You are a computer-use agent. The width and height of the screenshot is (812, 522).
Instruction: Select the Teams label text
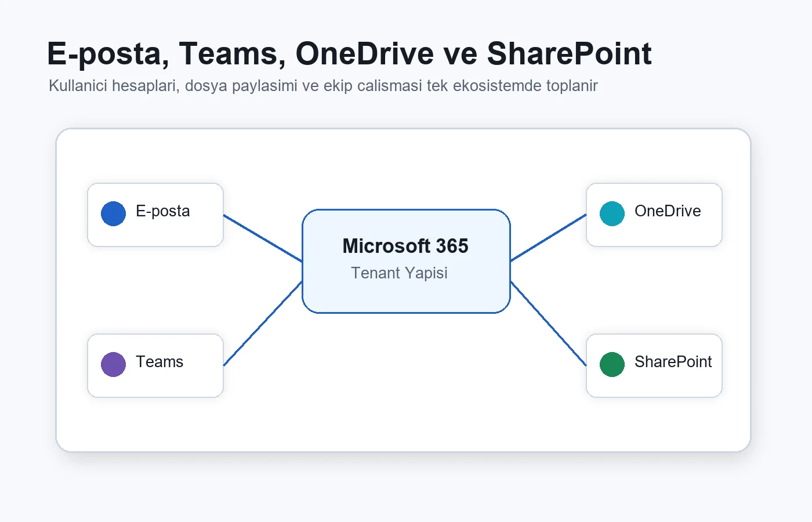[159, 362]
